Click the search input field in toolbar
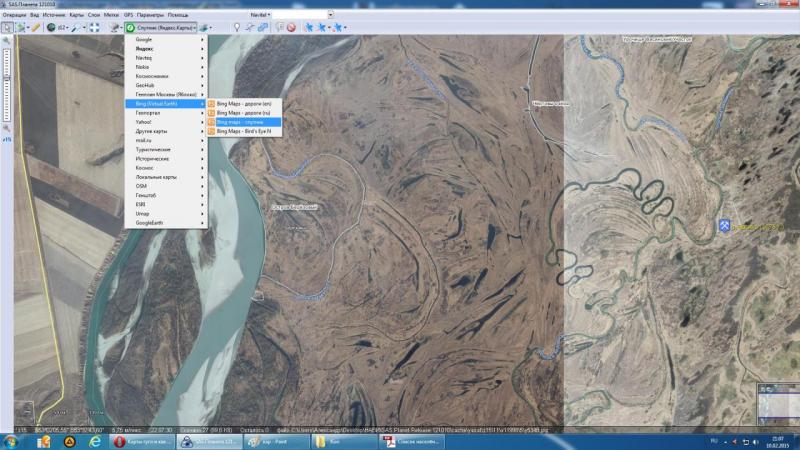Screen dimensions: 800x450 [299, 15]
